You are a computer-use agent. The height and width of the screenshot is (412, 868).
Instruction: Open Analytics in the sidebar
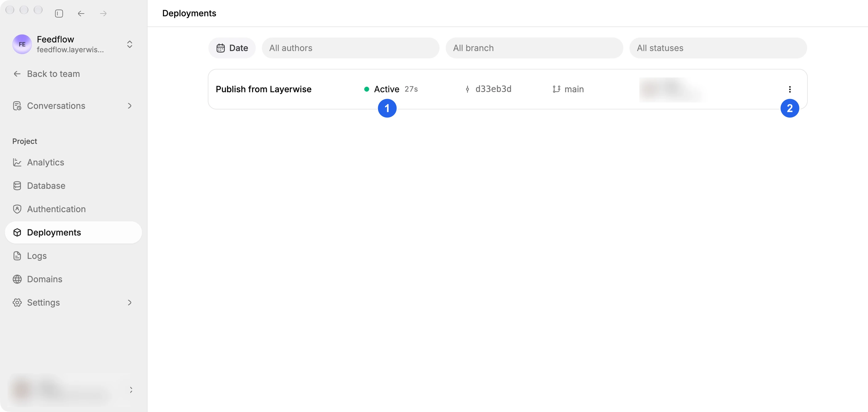pos(73,162)
